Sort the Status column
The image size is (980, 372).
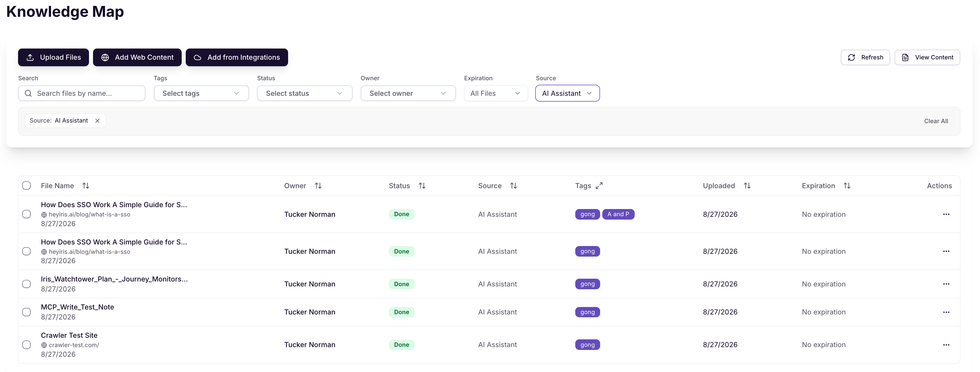pyautogui.click(x=422, y=186)
